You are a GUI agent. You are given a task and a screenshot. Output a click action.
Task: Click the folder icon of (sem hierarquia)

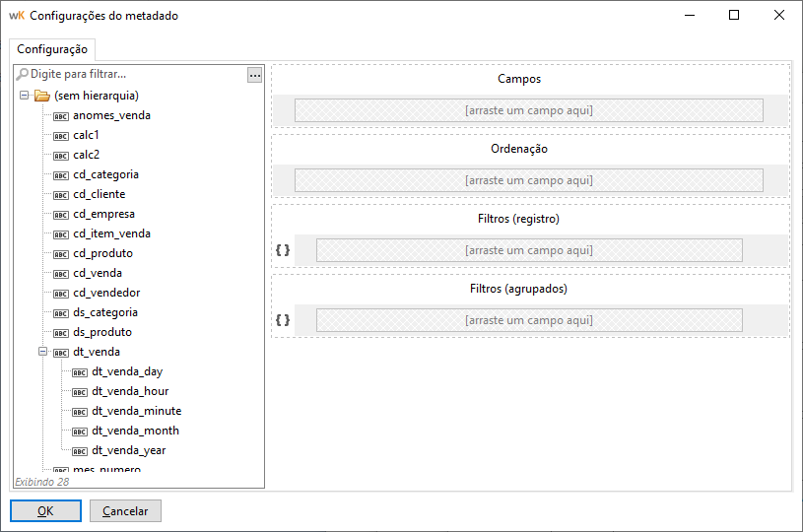41,97
